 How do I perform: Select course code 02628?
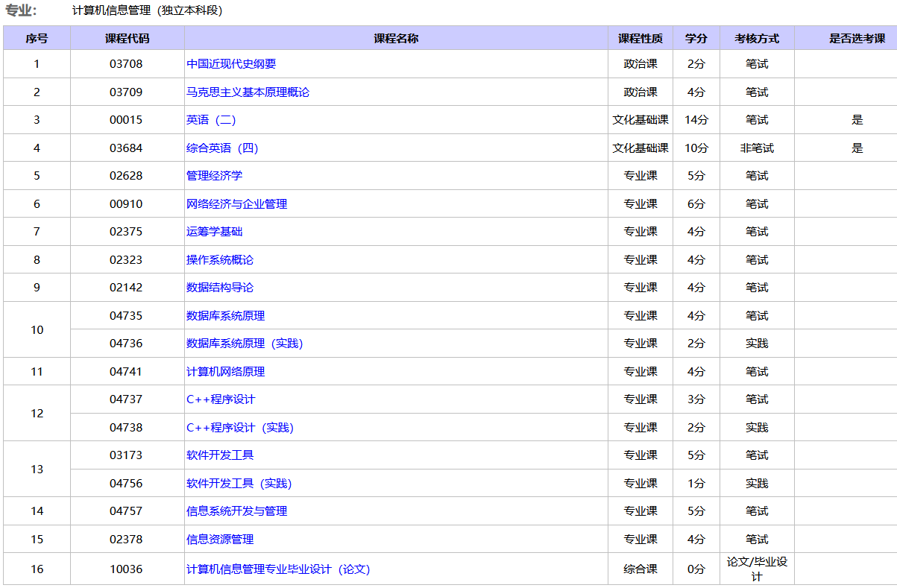pos(126,176)
